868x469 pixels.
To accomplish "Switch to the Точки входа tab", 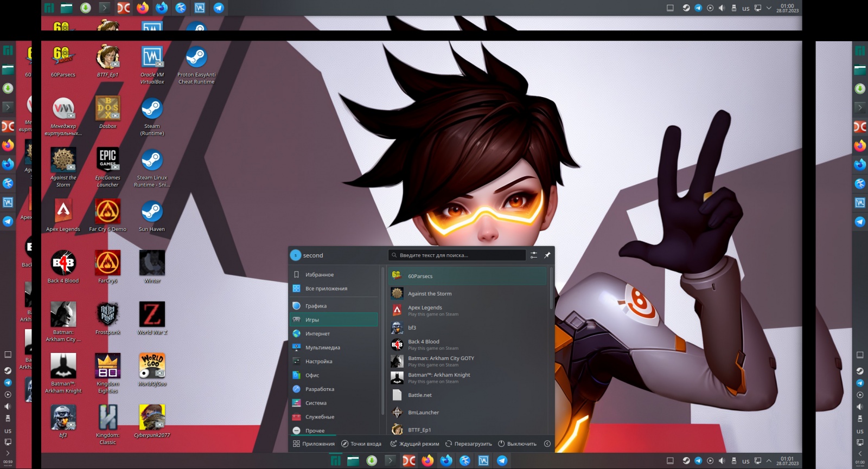I will point(361,444).
